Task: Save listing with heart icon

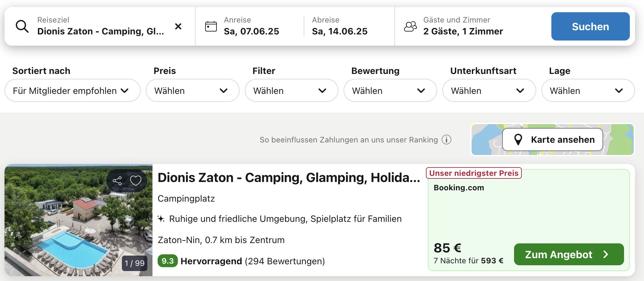Action: point(135,181)
